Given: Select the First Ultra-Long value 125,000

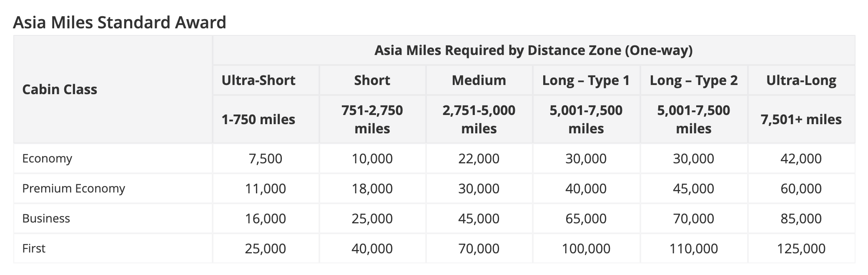Looking at the screenshot, I should click(801, 248).
